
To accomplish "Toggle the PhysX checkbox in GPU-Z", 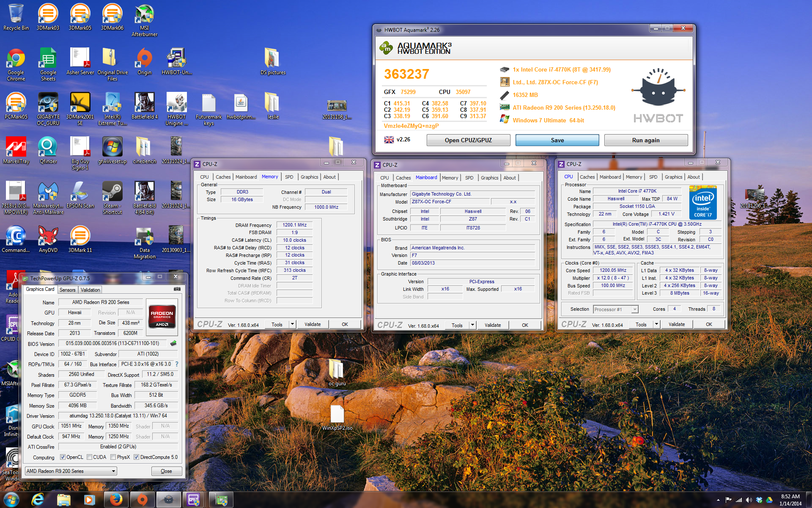I will [113, 457].
